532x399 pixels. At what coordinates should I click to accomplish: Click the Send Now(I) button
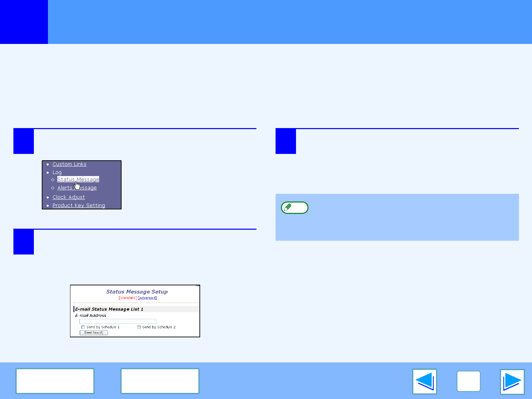(x=94, y=333)
